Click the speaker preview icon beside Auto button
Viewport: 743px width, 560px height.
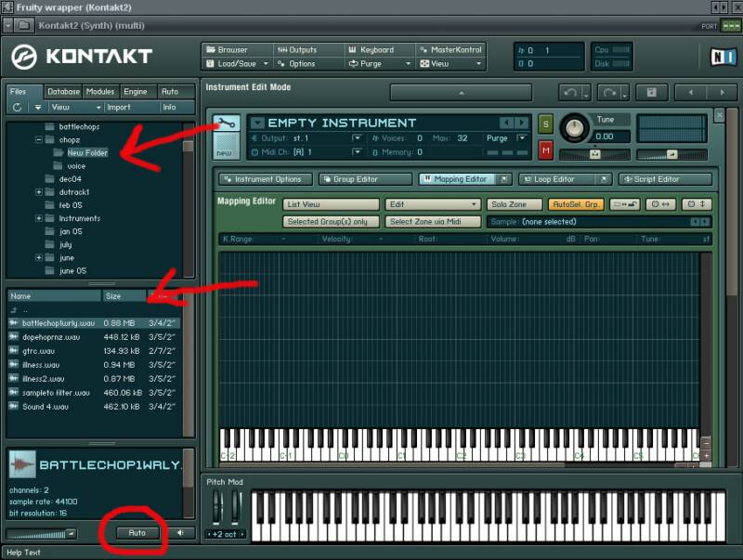point(180,532)
